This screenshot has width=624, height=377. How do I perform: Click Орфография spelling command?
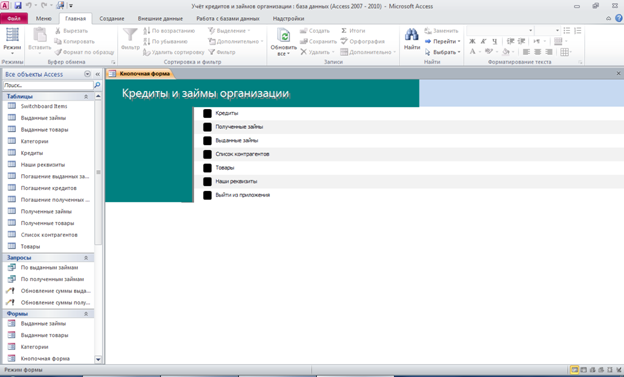(x=363, y=41)
